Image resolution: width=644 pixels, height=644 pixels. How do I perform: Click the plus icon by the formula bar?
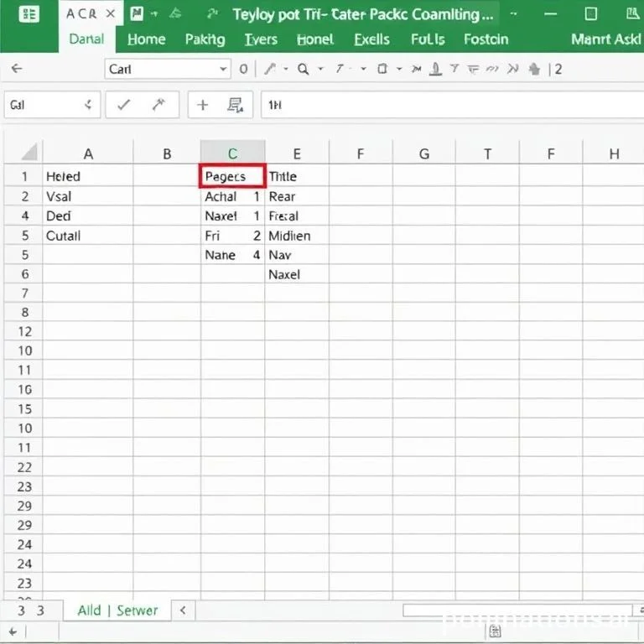point(202,105)
